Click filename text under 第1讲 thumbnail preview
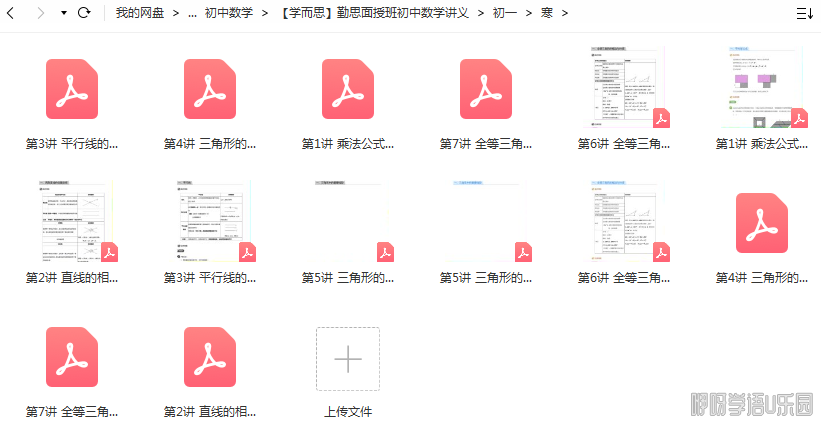The height and width of the screenshot is (430, 821). click(x=762, y=144)
